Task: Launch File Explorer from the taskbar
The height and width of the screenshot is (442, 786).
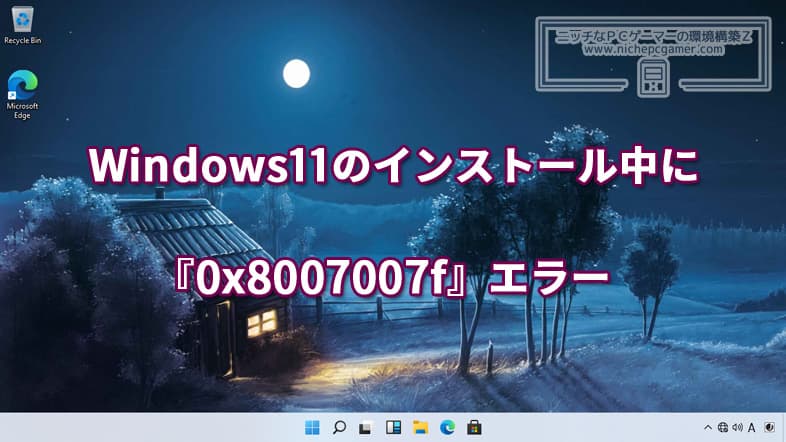Action: (420, 427)
